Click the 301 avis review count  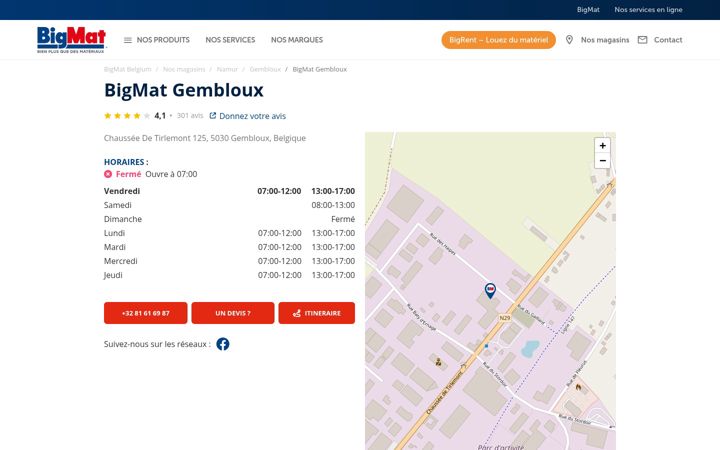click(x=190, y=116)
